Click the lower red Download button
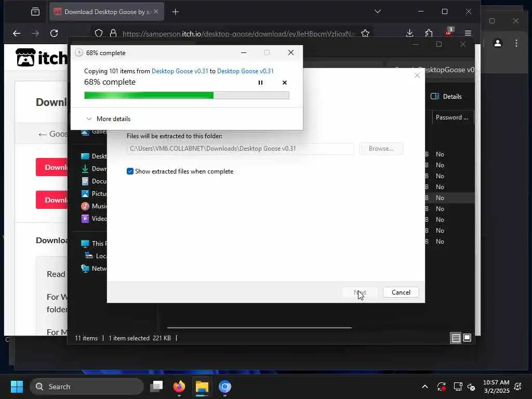This screenshot has height=399, width=532. (52, 200)
